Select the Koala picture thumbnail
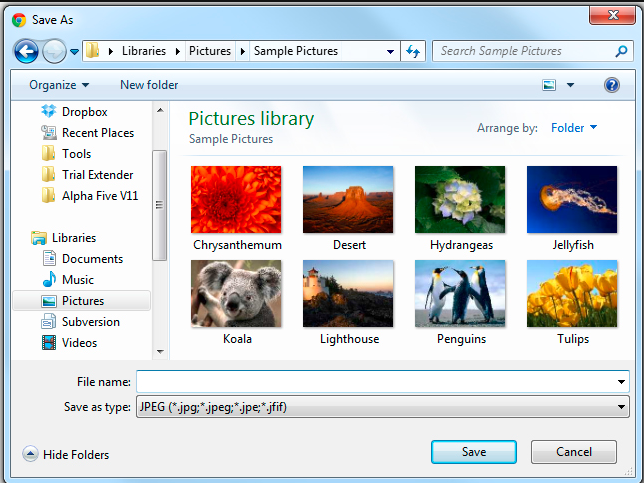 click(x=236, y=294)
